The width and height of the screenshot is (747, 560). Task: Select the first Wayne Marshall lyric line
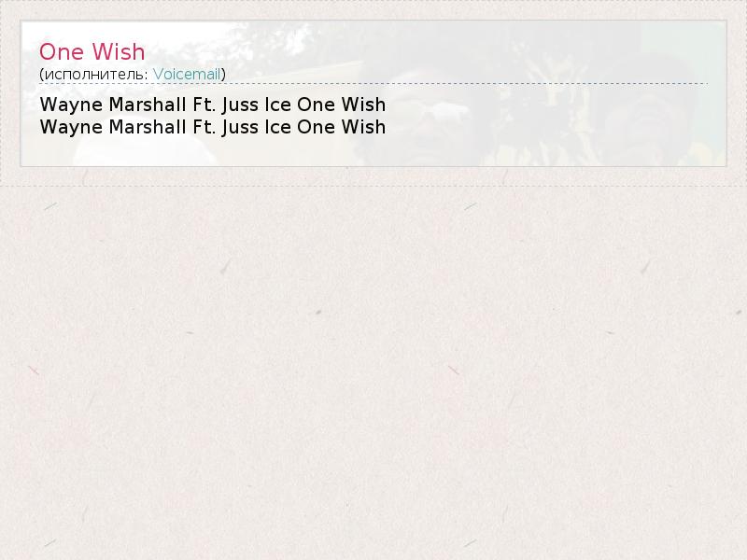coord(213,105)
